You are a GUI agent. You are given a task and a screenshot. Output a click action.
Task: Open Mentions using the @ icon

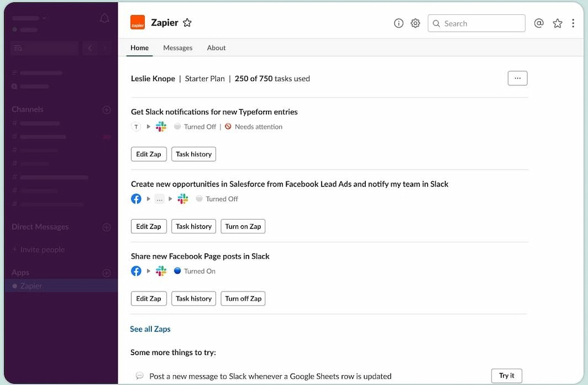[538, 23]
